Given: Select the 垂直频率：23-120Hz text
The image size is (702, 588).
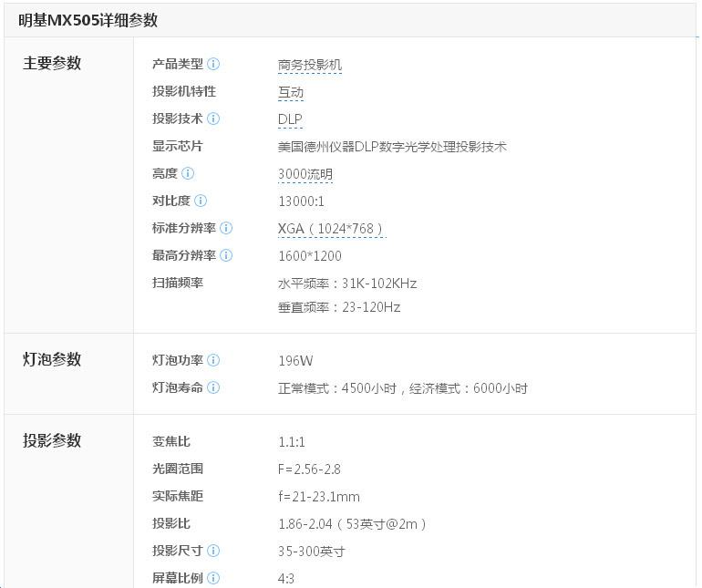Looking at the screenshot, I should [x=339, y=307].
